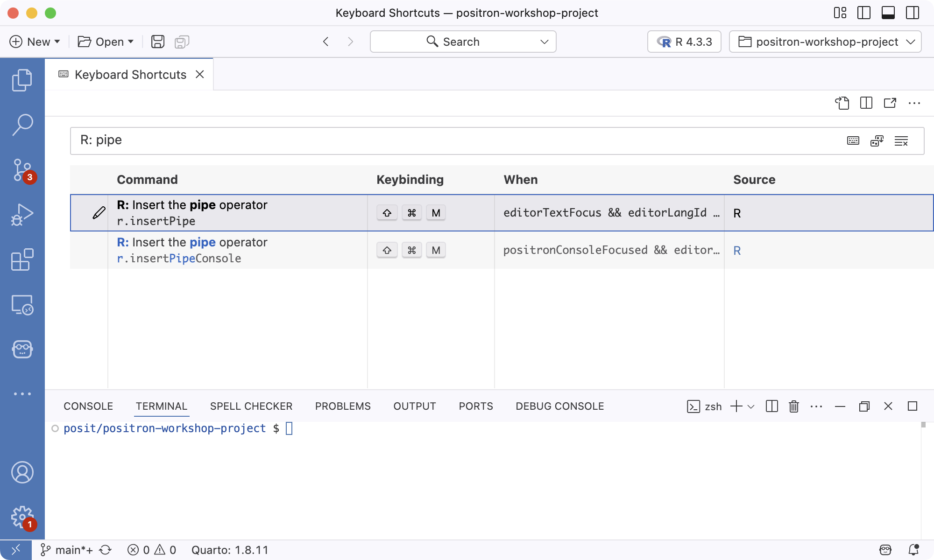This screenshot has height=560, width=934.
Task: Open editor More Actions ellipsis
Action: (x=914, y=103)
